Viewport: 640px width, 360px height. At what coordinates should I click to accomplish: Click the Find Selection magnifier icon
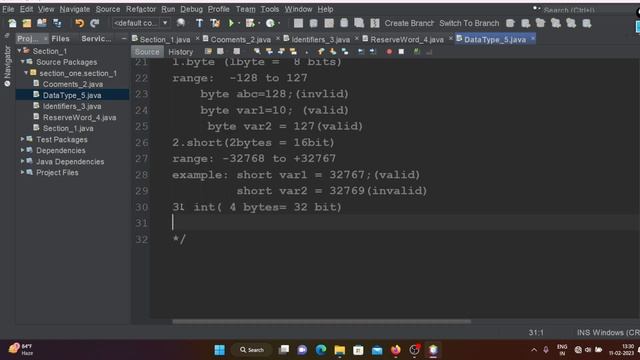(x=257, y=51)
